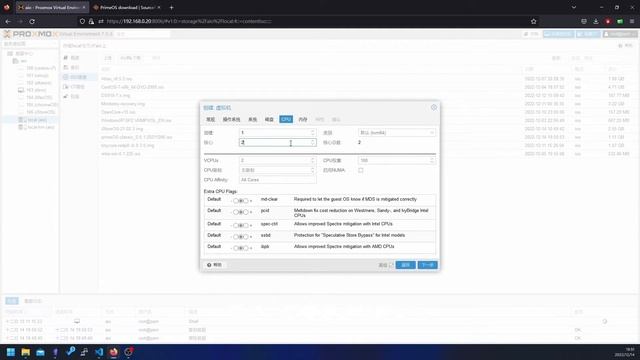Select the CPU wizard tab
The image size is (640, 360).
click(x=286, y=119)
